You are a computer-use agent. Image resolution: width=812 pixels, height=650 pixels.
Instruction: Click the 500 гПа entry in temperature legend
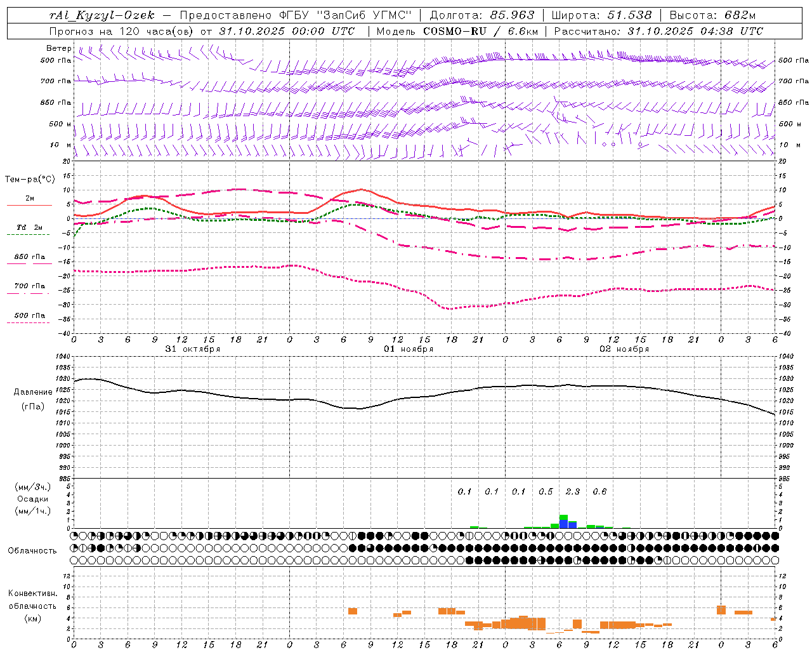30,315
